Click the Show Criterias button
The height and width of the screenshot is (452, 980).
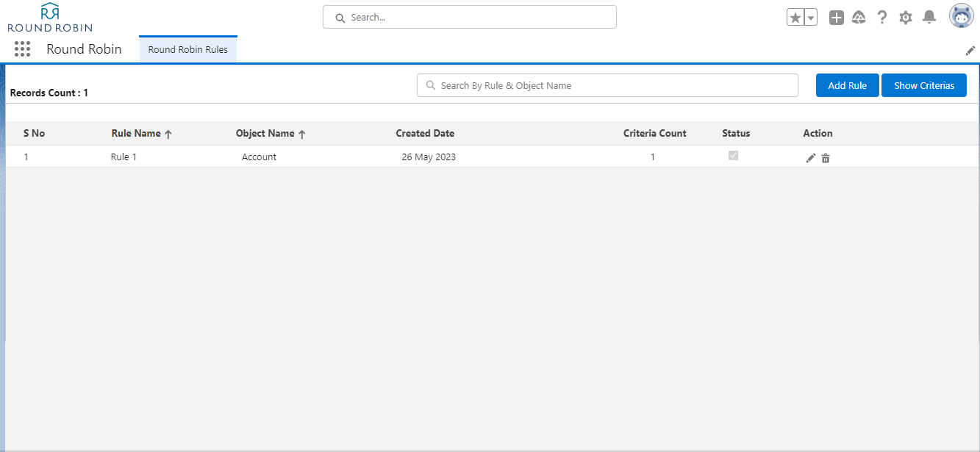923,85
